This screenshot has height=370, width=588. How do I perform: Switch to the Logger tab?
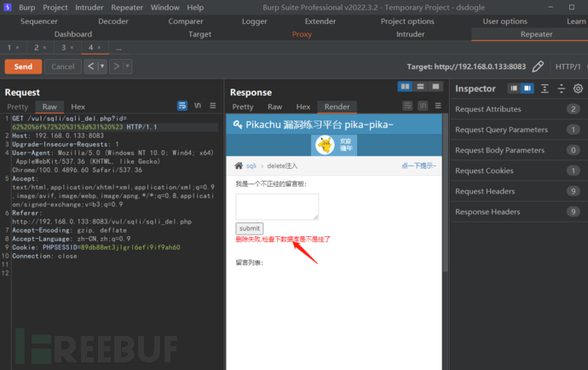[254, 21]
